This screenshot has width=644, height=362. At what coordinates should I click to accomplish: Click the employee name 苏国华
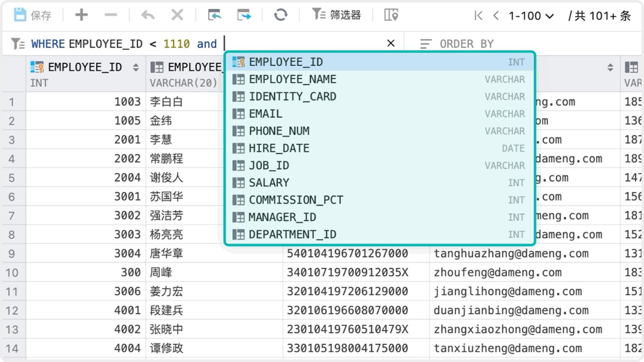pos(167,196)
